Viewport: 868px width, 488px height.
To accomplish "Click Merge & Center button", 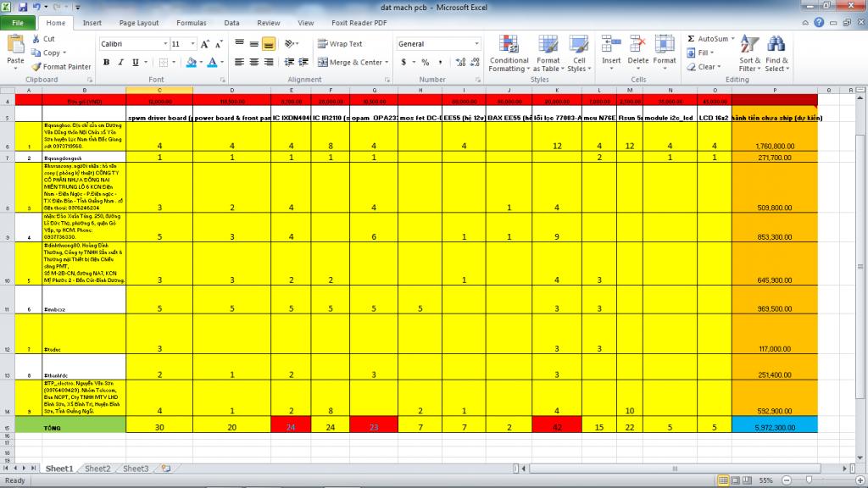I will (350, 62).
